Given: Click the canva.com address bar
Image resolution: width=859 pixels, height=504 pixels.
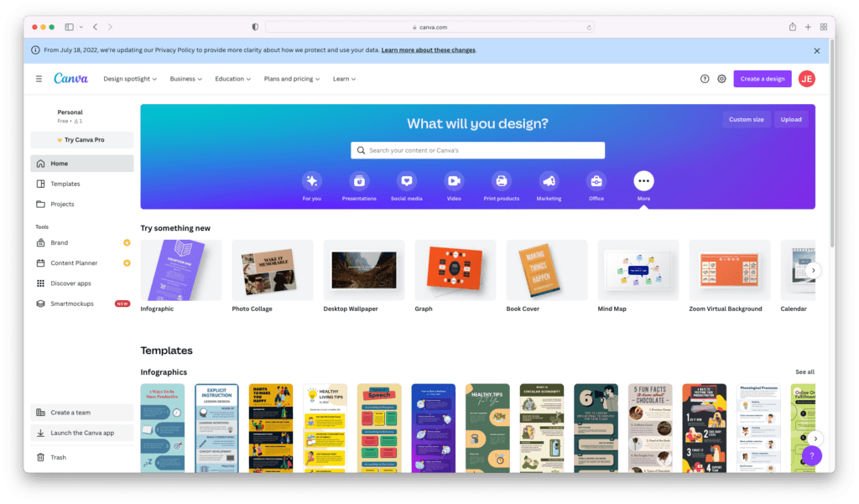Looking at the screenshot, I should tap(429, 28).
